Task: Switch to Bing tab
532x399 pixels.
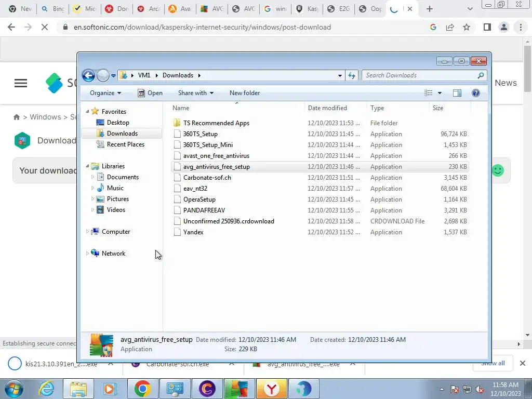Action: click(52, 9)
